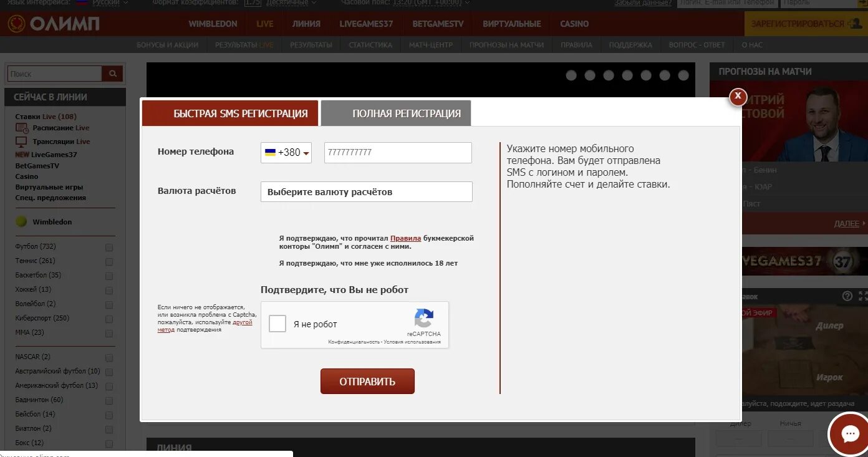
Task: Open Поддержка in the submenu
Action: click(630, 45)
